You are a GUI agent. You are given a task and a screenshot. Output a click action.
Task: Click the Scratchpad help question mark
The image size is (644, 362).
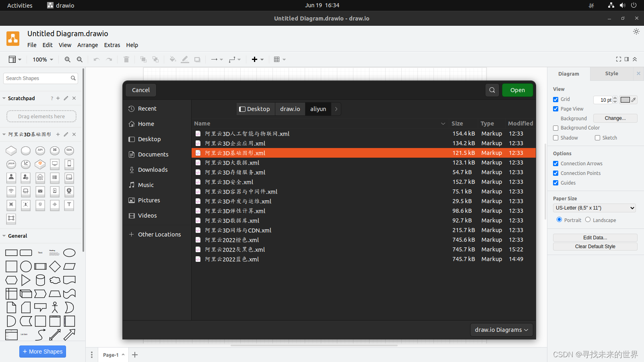click(x=52, y=98)
